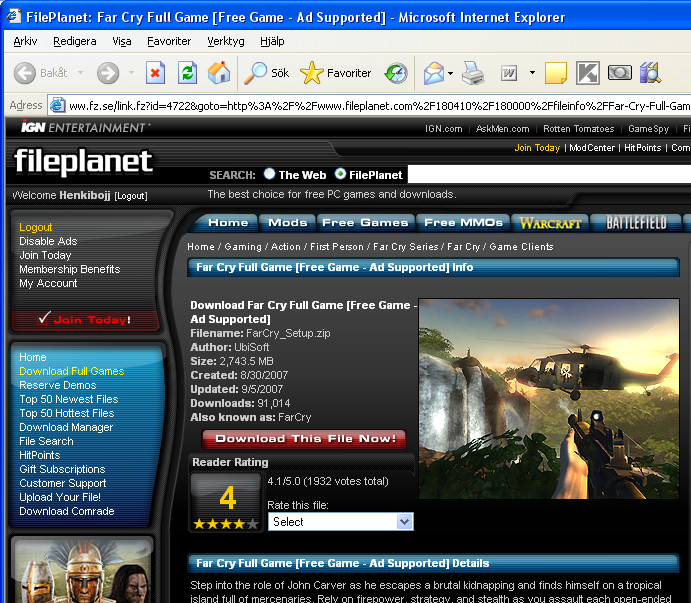Image resolution: width=691 pixels, height=603 pixels.
Task: Open Top 50 Hottest Files link
Action: tap(67, 413)
